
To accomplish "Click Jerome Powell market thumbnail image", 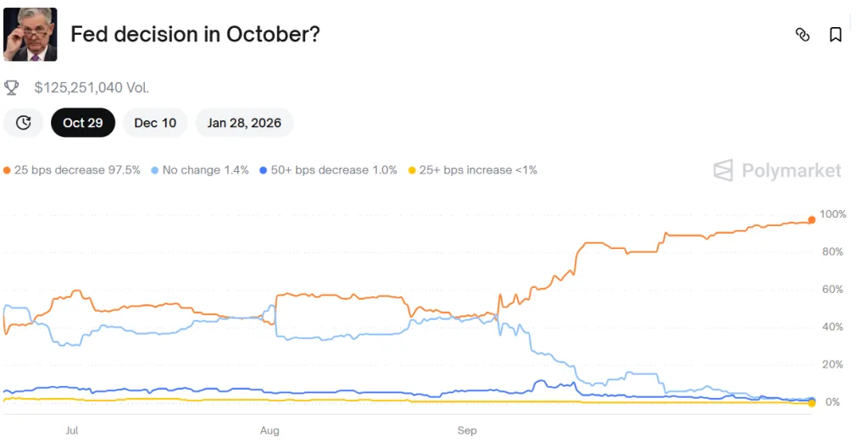I will click(x=30, y=35).
